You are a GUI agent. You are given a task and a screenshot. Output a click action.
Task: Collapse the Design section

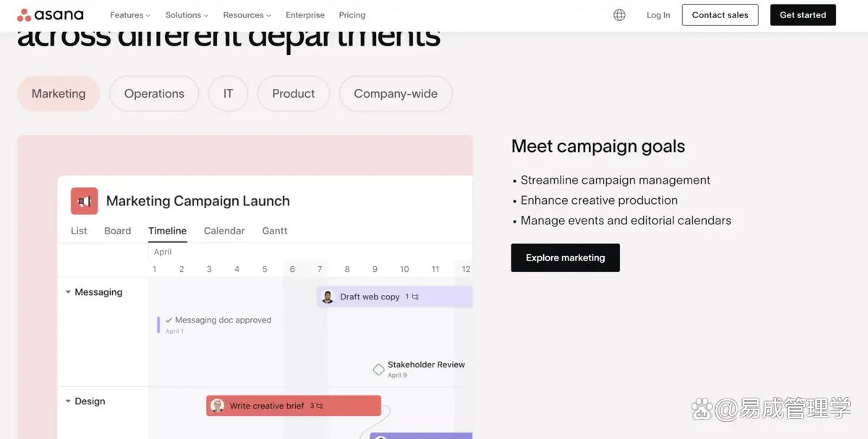click(68, 401)
